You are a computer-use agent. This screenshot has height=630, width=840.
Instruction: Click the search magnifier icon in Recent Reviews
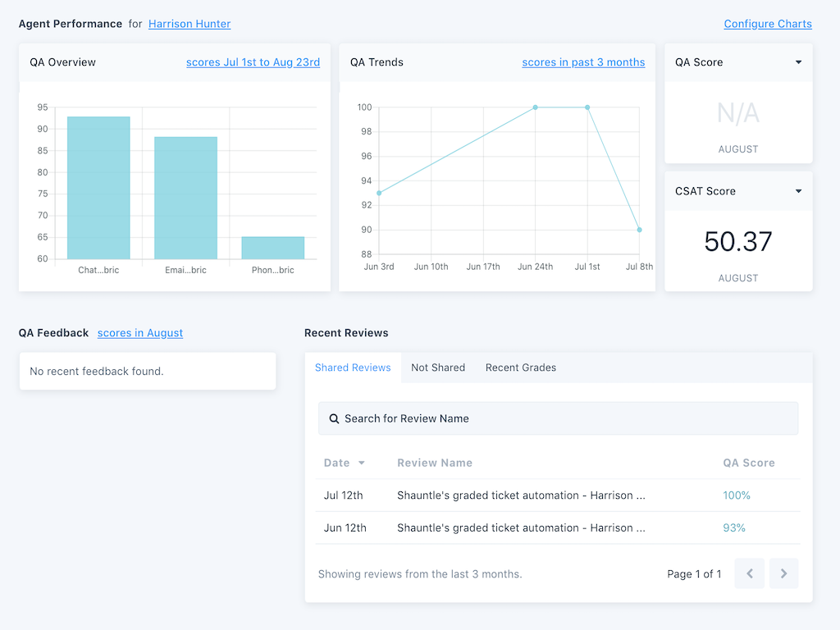[334, 418]
